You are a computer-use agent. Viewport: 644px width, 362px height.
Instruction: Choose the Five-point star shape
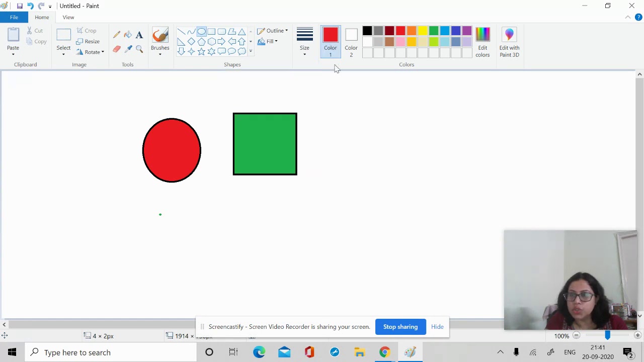tap(201, 51)
